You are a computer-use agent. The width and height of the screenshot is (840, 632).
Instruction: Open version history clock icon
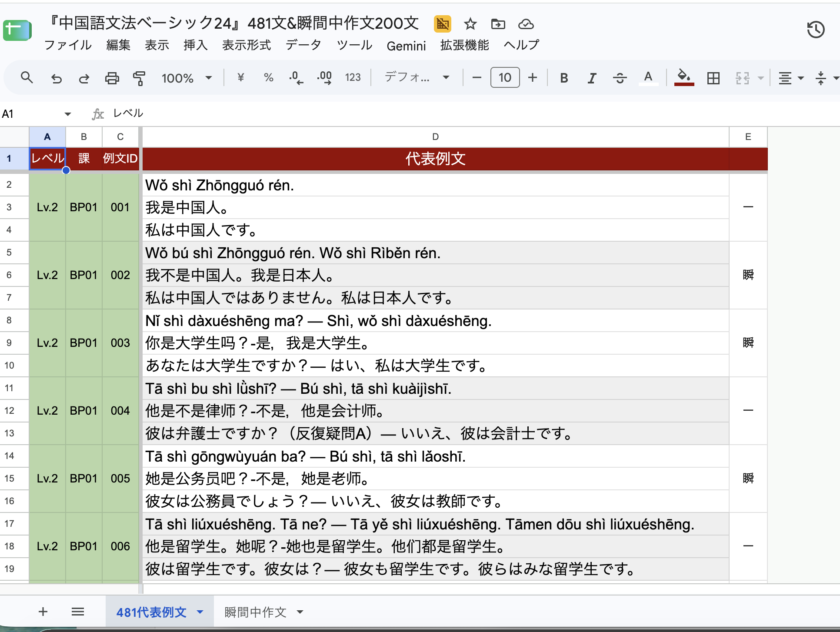816,30
